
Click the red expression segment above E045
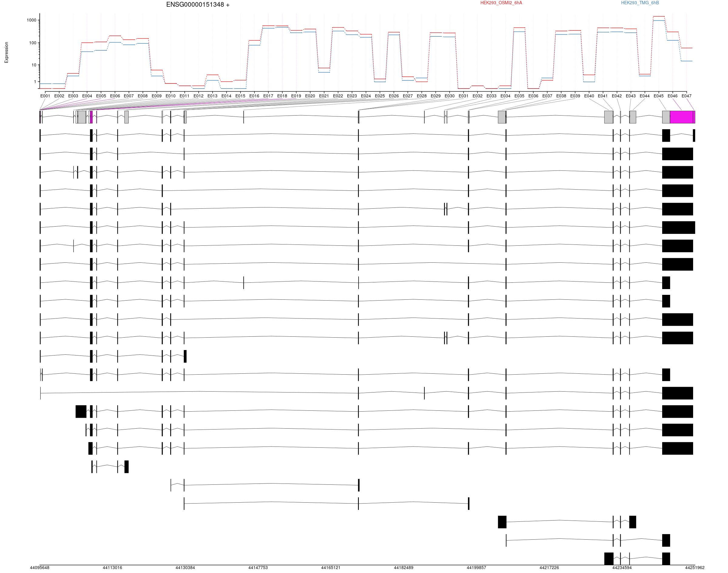click(x=659, y=16)
